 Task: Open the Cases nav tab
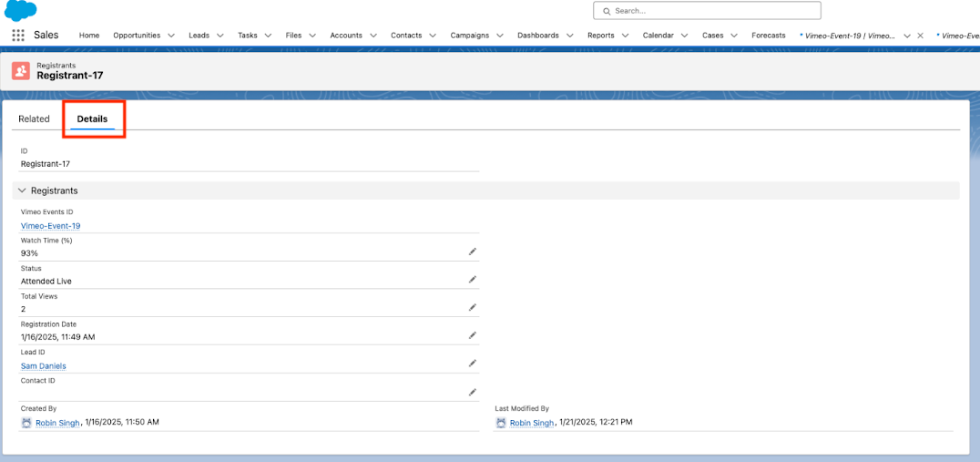point(712,36)
